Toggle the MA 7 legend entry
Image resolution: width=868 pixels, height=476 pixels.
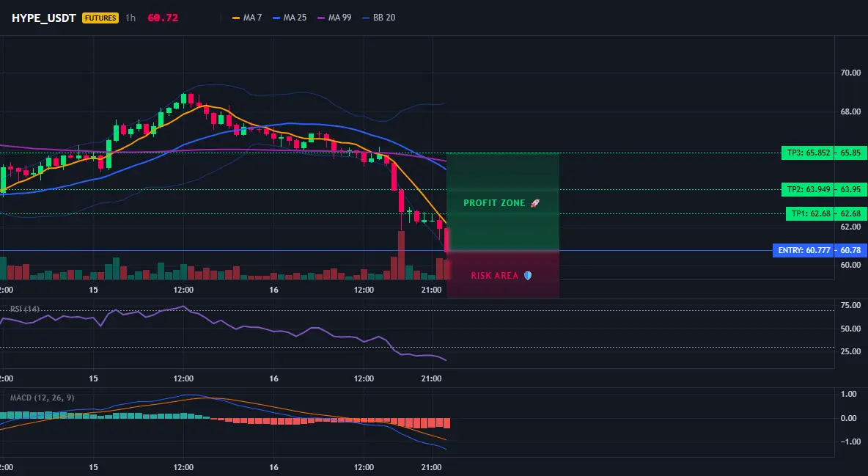click(x=247, y=18)
